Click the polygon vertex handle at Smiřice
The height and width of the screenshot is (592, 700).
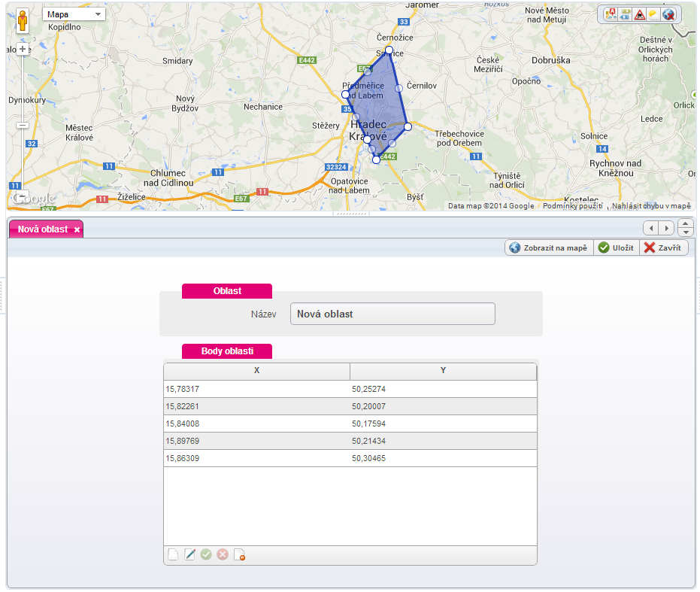389,50
